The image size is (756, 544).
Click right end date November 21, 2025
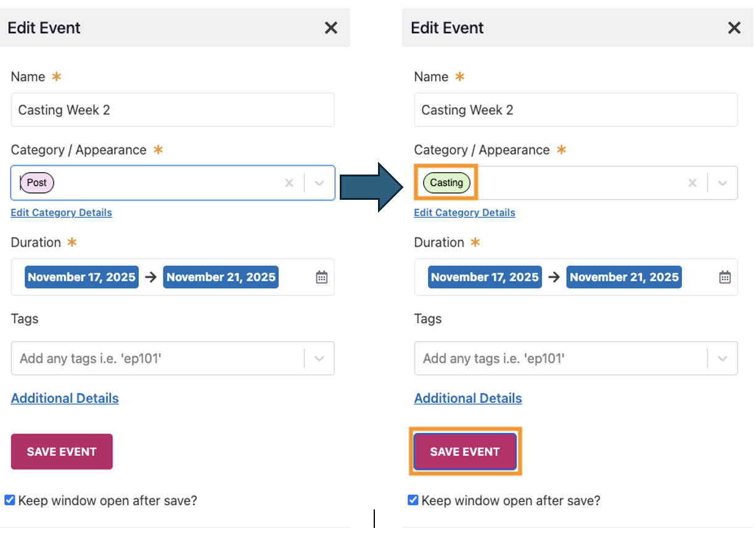point(623,278)
